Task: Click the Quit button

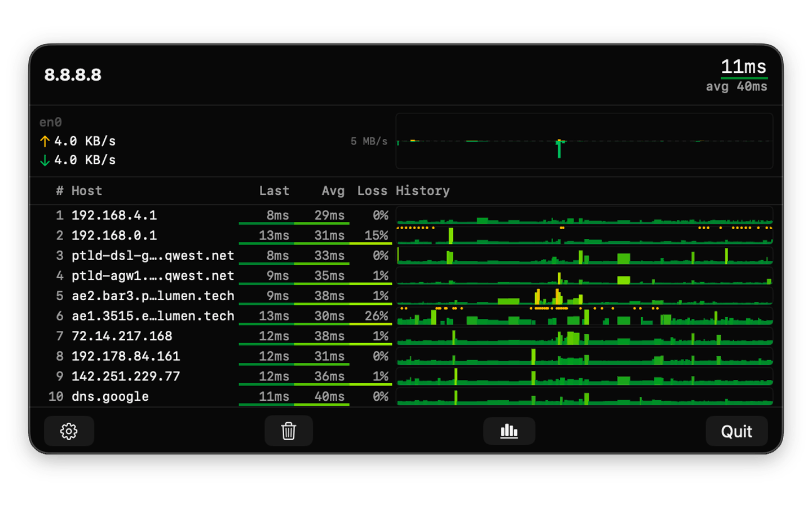Action: (736, 431)
